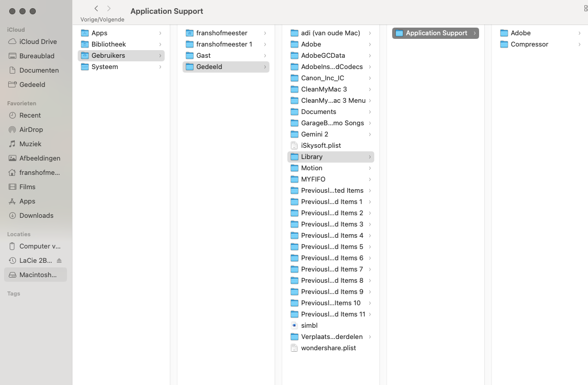The width and height of the screenshot is (588, 385).
Task: Open the CleanMyMac 3 folder
Action: click(x=331, y=89)
